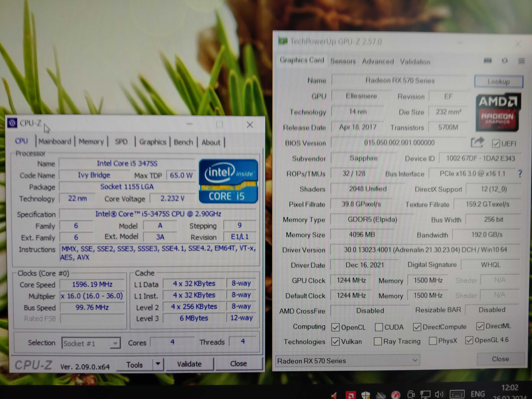
Task: Click the Memory Size value 4096 MB
Action: pos(362,234)
